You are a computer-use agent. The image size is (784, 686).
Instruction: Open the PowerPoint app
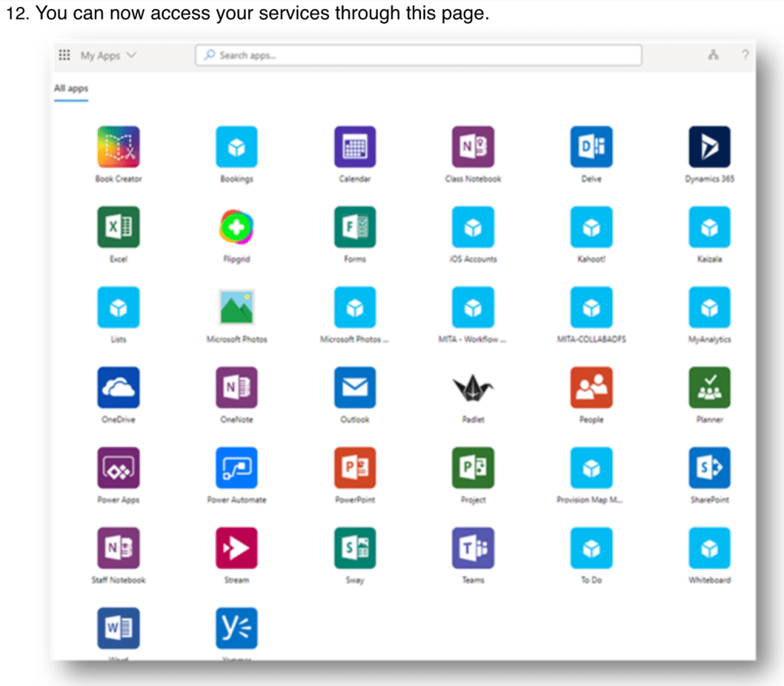coord(354,468)
